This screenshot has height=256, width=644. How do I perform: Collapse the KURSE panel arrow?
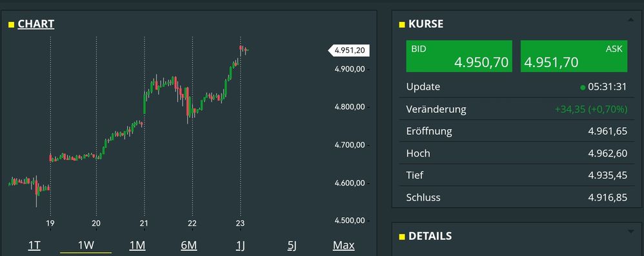pyautogui.click(x=630, y=19)
